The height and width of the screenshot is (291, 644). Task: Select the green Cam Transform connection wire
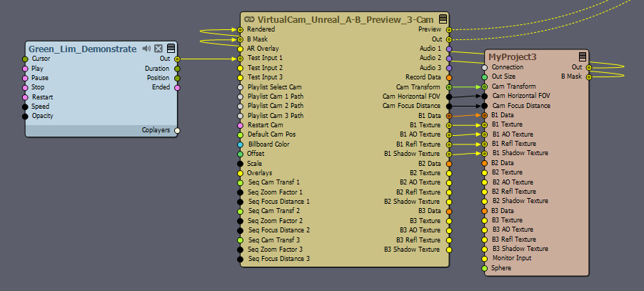(x=466, y=87)
